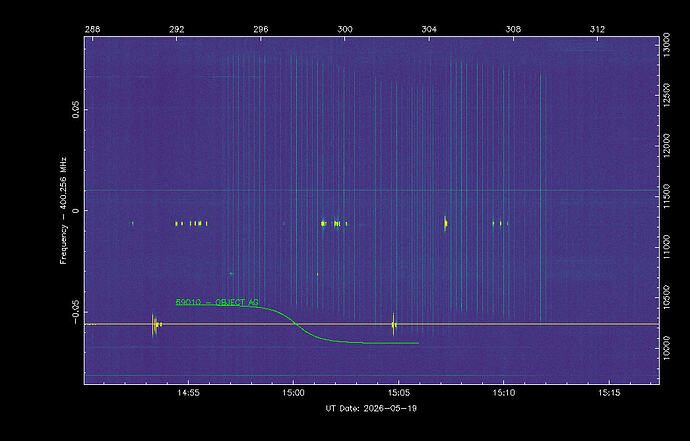
Task: Click the top axis label 288
Action: coord(92,29)
